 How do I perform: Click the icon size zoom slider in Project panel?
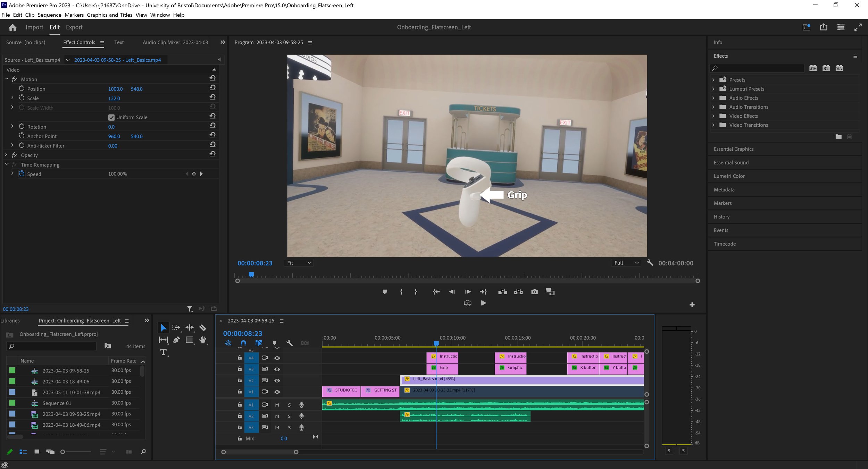(76, 452)
